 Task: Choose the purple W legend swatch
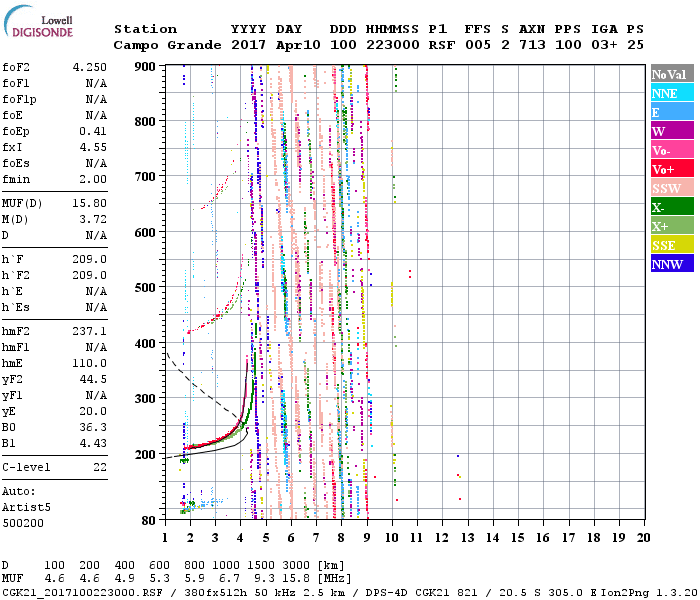[672, 131]
